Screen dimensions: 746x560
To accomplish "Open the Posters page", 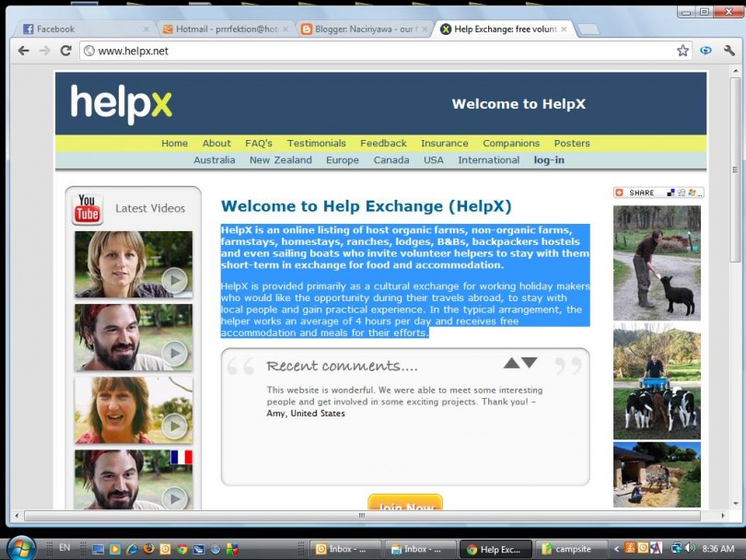I will 572,143.
